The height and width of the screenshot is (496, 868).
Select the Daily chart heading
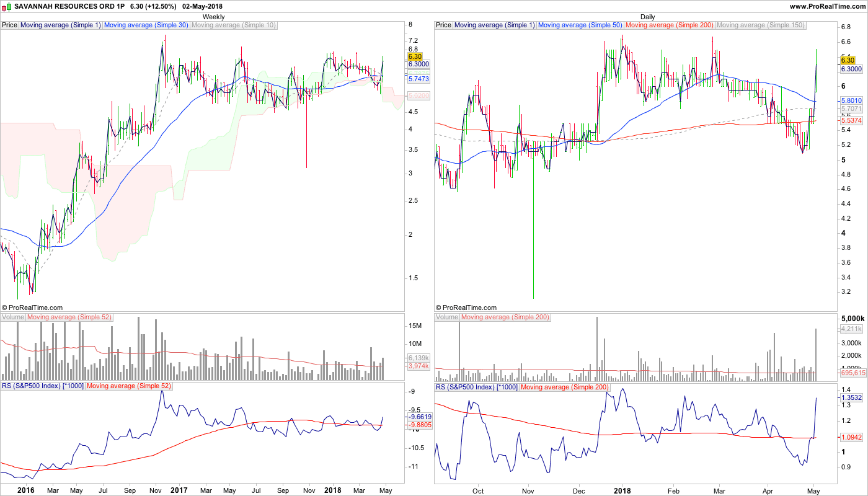tap(647, 17)
